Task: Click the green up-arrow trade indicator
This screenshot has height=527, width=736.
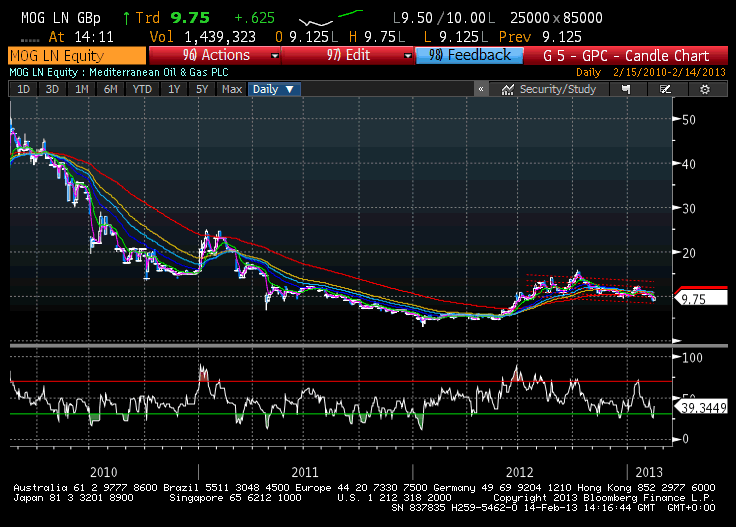Action: click(126, 18)
